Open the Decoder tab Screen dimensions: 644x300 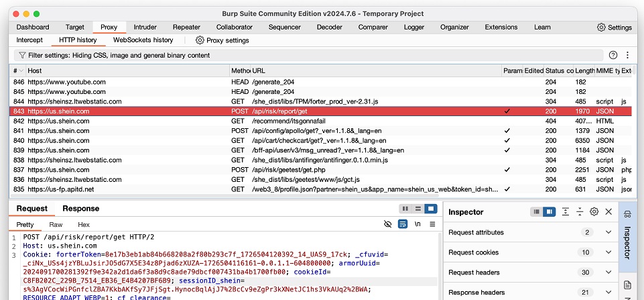pos(330,27)
